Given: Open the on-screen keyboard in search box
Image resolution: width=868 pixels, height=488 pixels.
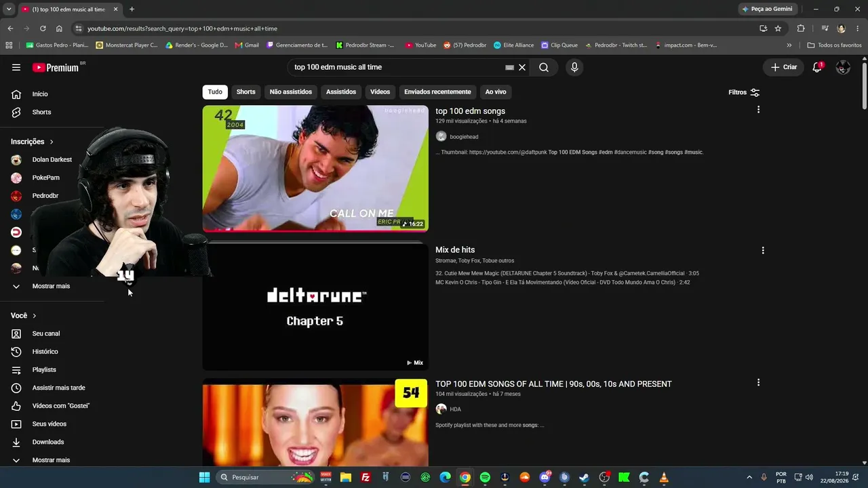Looking at the screenshot, I should pos(509,67).
